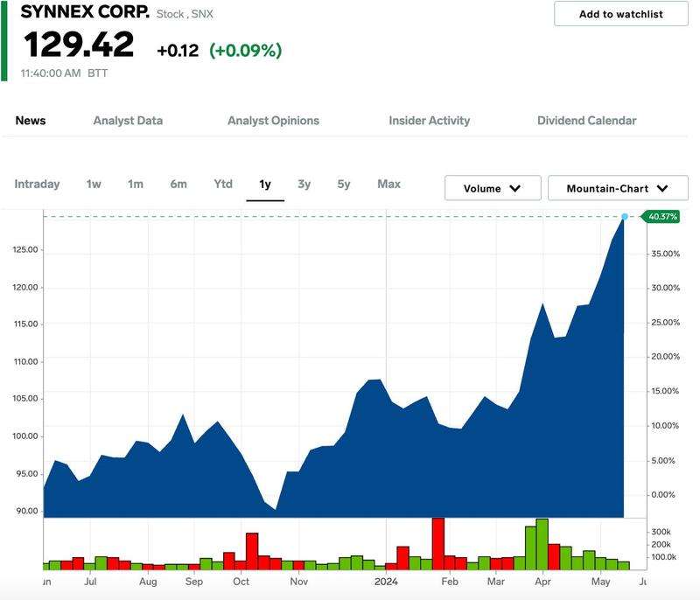Click the tallest red volume bar near Feb
700x600 pixels.
[x=438, y=544]
